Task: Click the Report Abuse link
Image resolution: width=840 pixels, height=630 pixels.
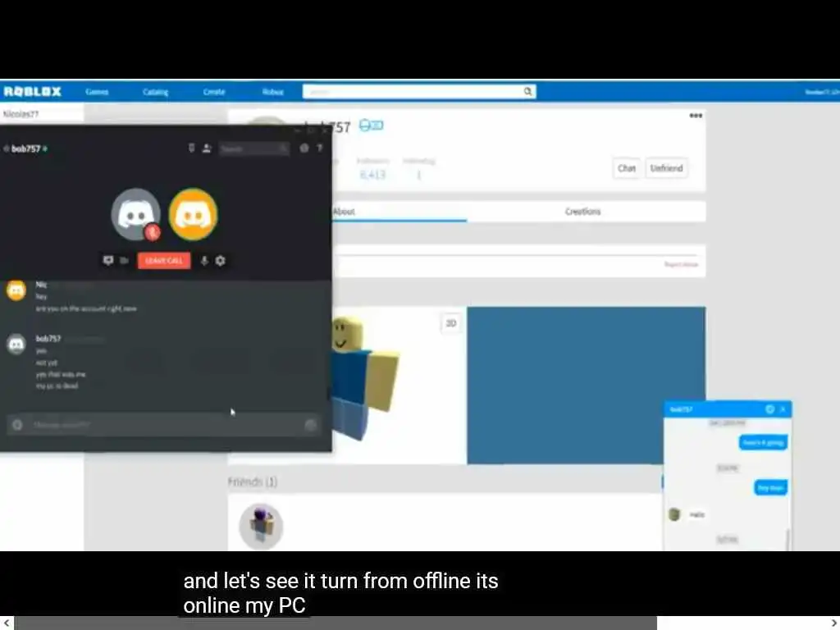Action: click(682, 265)
